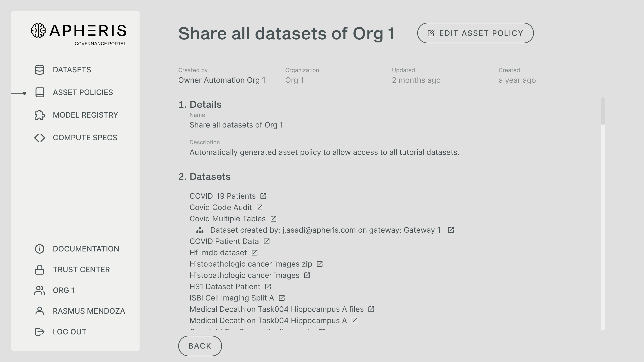This screenshot has height=362, width=644.
Task: Open external link icon for COVID Patient Data
Action: click(267, 241)
